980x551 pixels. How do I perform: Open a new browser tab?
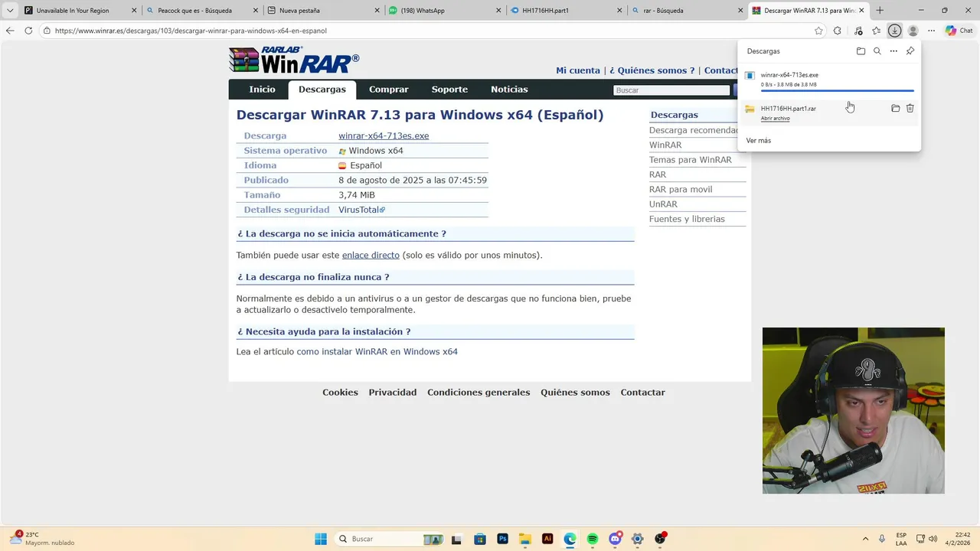coord(880,11)
